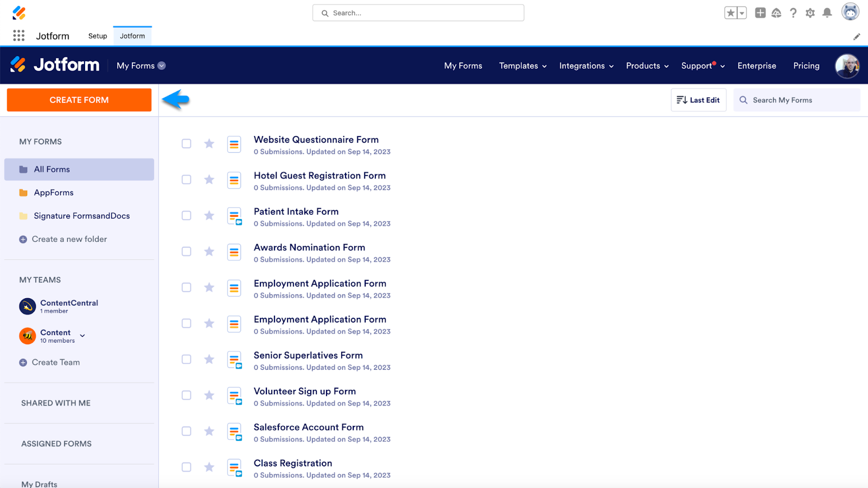
Task: Select the Website Questionnaire Form checkbox
Action: coord(186,144)
